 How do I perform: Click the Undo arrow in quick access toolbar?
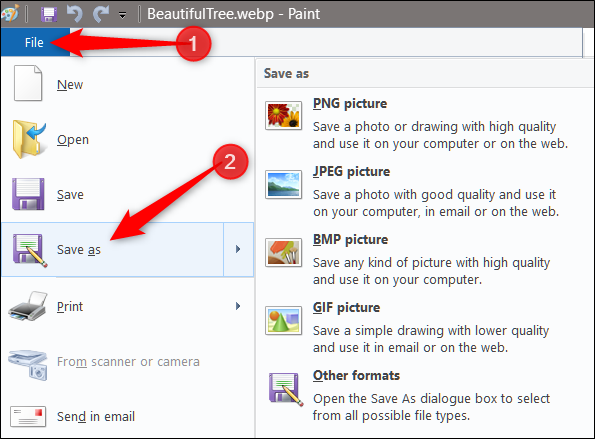[x=74, y=14]
